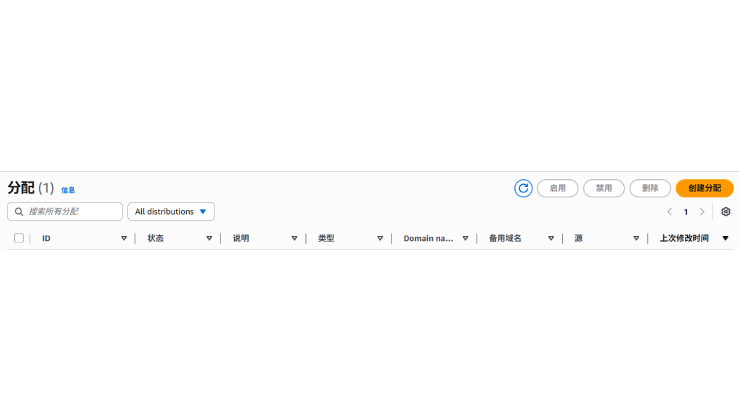Sort by ID column arrow
Screen dimensions: 739x415
124,238
